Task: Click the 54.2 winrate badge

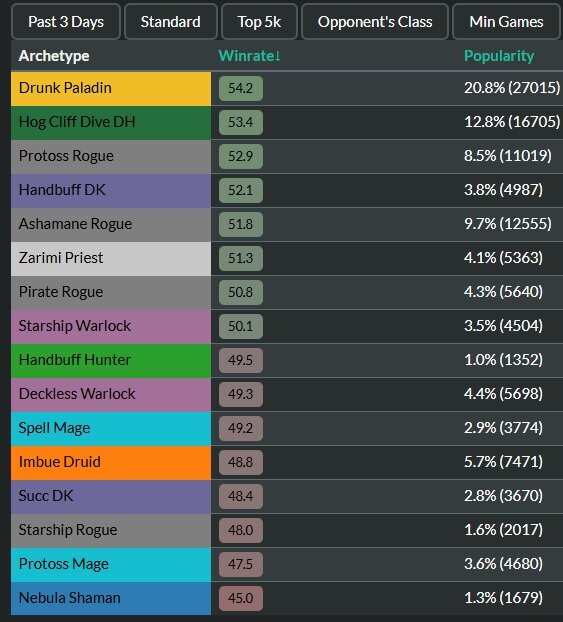Action: click(x=240, y=88)
